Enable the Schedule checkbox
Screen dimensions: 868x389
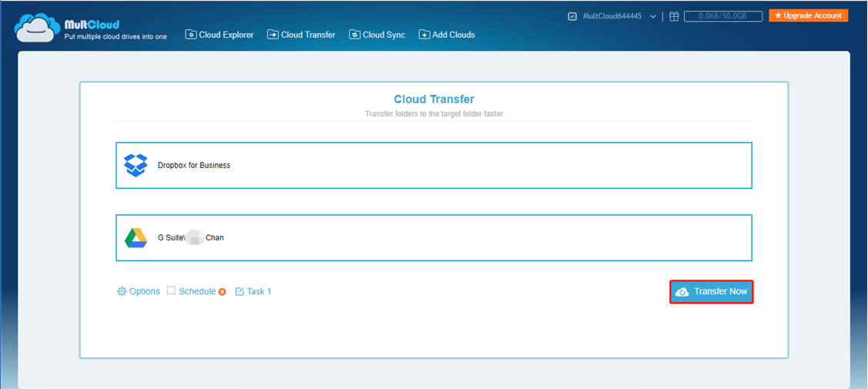(171, 290)
